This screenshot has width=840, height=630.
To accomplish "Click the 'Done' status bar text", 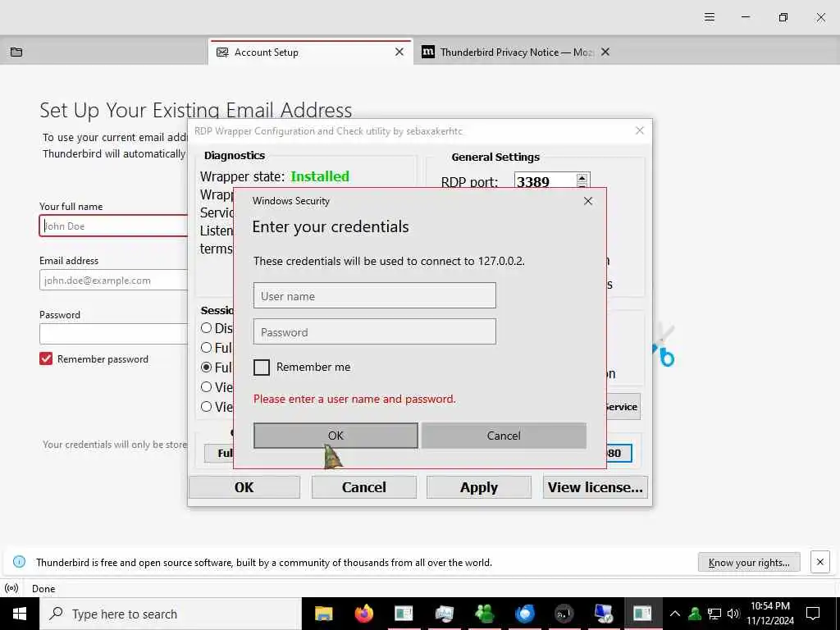I will click(x=43, y=588).
